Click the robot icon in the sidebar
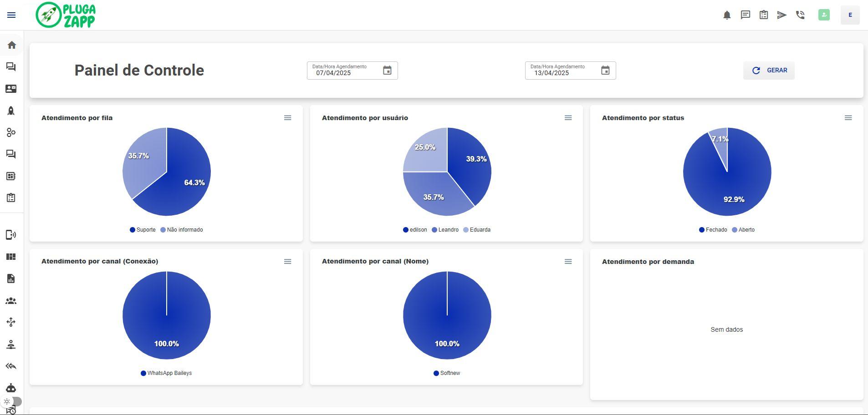 click(11, 388)
